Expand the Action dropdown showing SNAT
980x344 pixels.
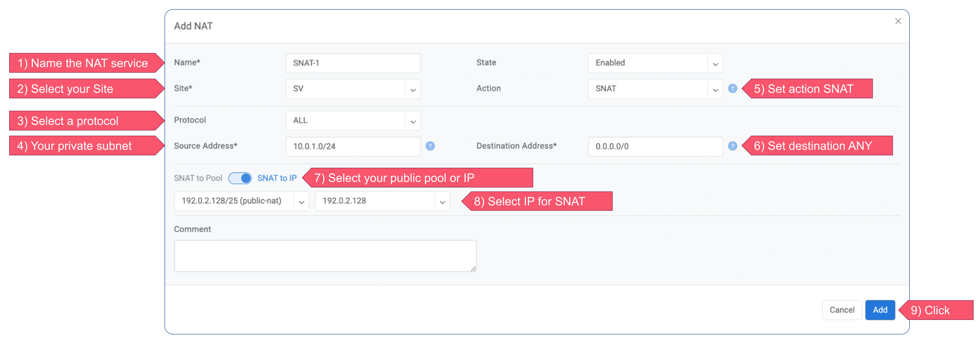pyautogui.click(x=655, y=89)
